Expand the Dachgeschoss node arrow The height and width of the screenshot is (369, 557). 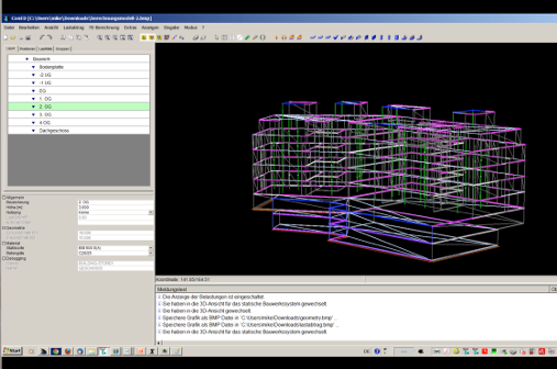click(x=33, y=131)
